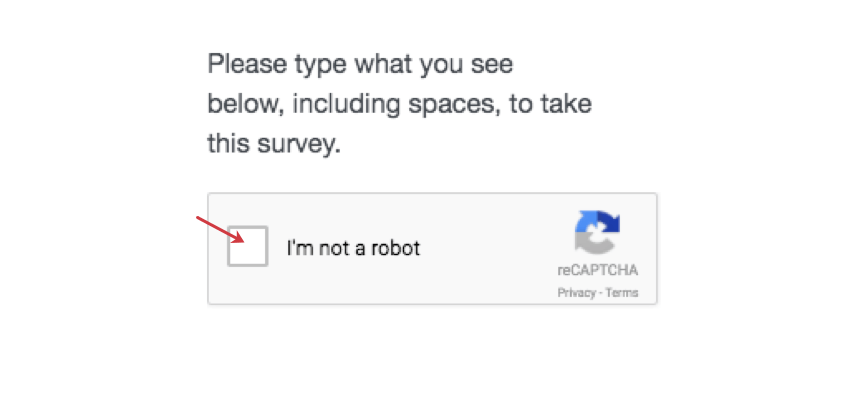Click the dash between Privacy and Terms
850x393 pixels.
coord(601,293)
